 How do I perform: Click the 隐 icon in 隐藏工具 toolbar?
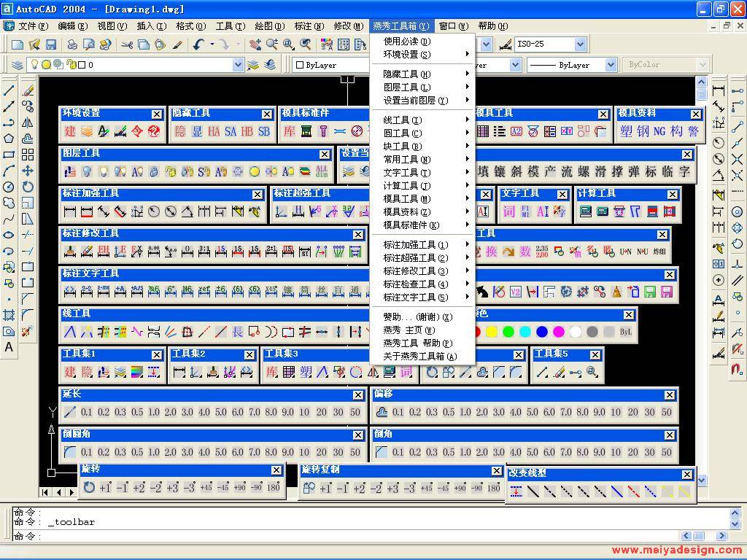coord(180,131)
